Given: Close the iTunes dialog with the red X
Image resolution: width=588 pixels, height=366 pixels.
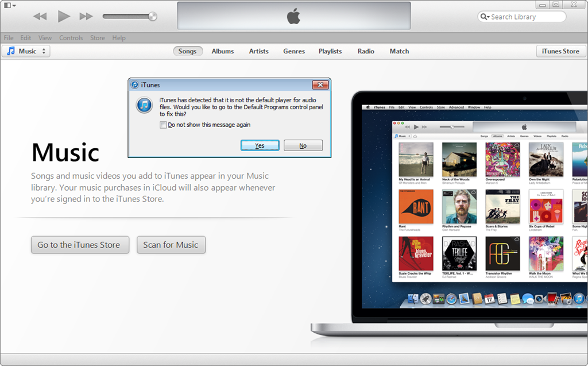Looking at the screenshot, I should pyautogui.click(x=320, y=85).
